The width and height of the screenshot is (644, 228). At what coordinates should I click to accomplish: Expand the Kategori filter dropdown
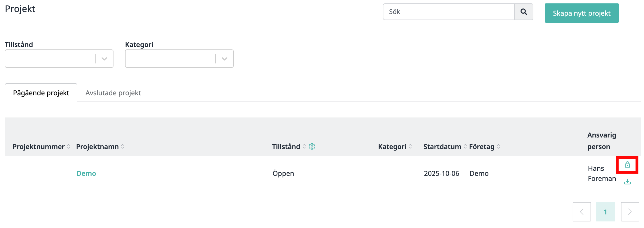pyautogui.click(x=179, y=59)
